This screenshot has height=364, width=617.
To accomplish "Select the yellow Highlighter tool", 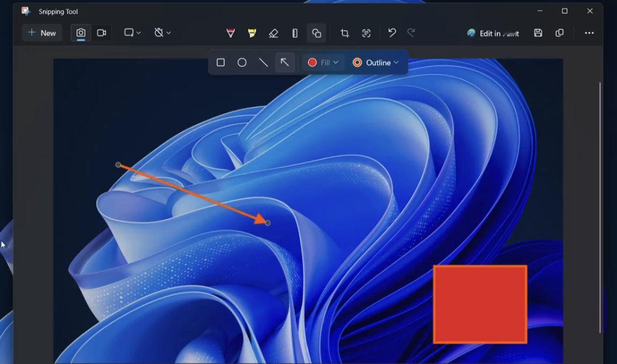I will (253, 34).
